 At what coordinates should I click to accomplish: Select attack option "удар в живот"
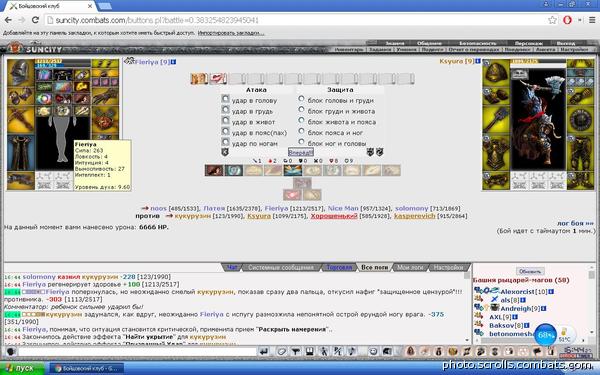(x=226, y=121)
